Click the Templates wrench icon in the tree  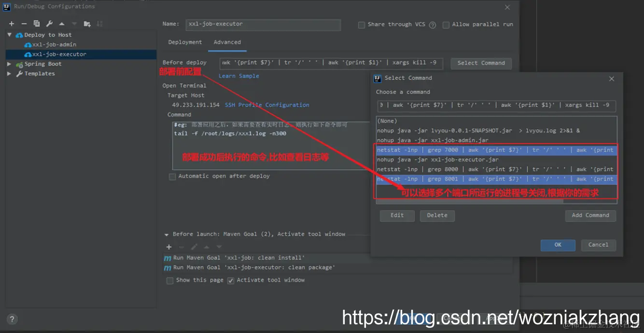coord(19,73)
